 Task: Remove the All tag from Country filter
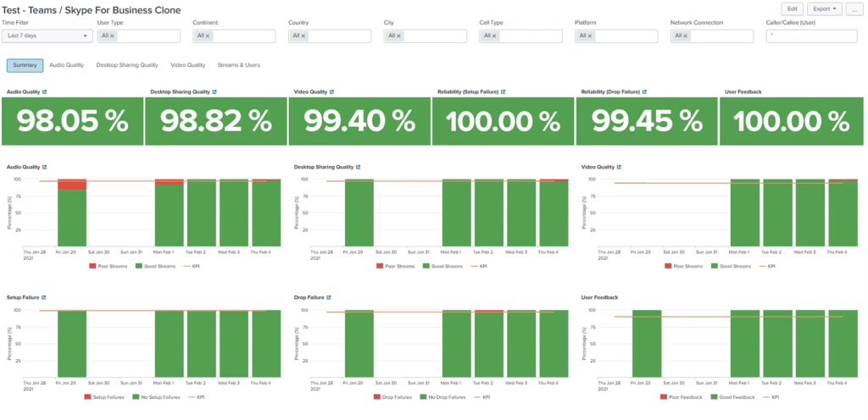pos(303,36)
